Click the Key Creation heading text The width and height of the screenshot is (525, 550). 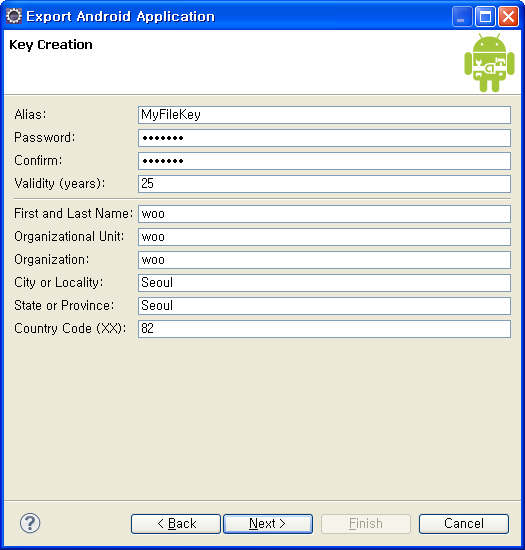[51, 45]
